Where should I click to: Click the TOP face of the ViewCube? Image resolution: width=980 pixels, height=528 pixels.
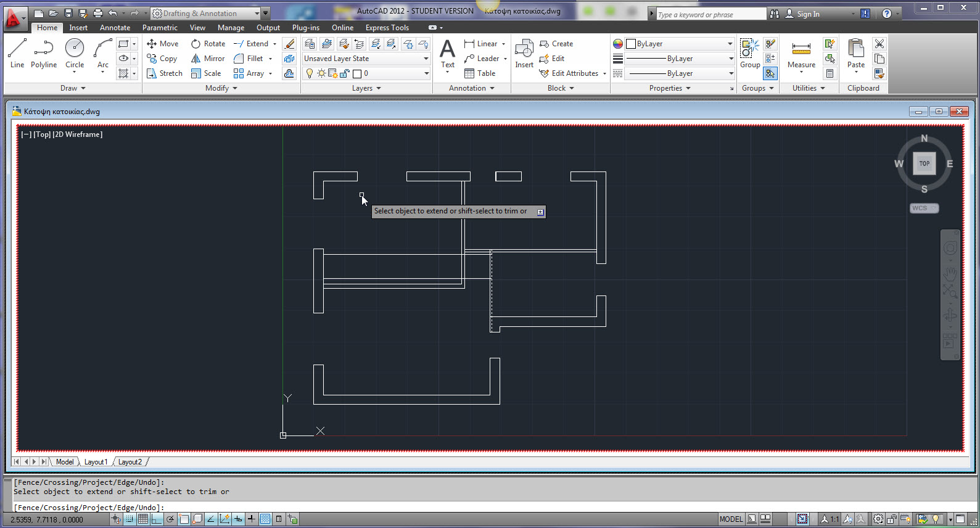(x=924, y=163)
